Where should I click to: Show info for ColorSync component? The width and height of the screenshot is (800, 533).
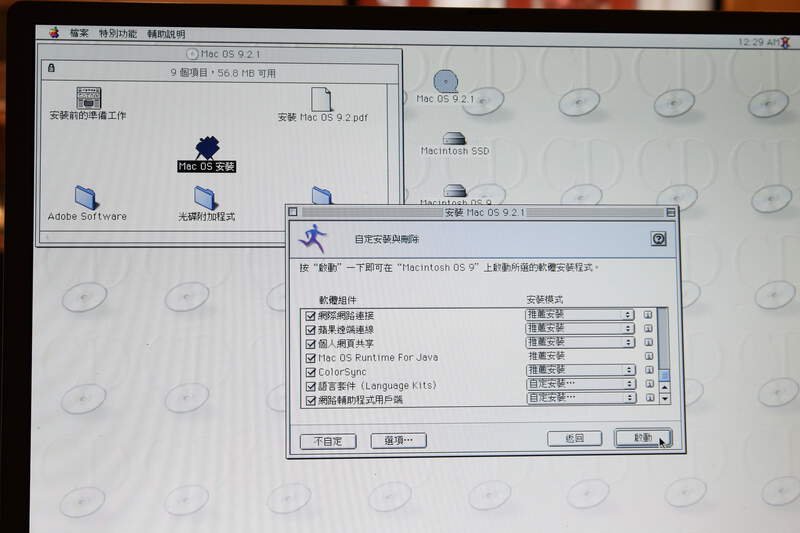point(649,370)
